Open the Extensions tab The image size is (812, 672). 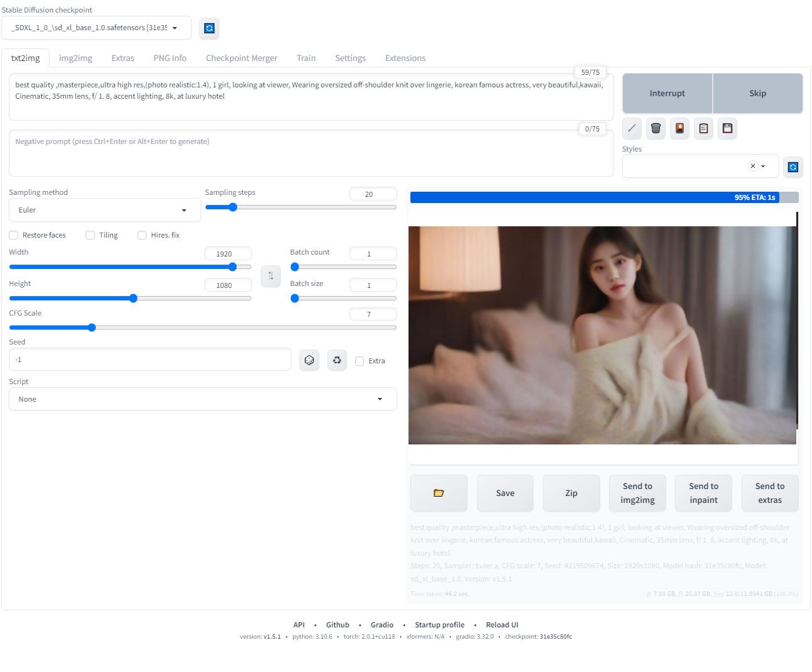point(405,58)
